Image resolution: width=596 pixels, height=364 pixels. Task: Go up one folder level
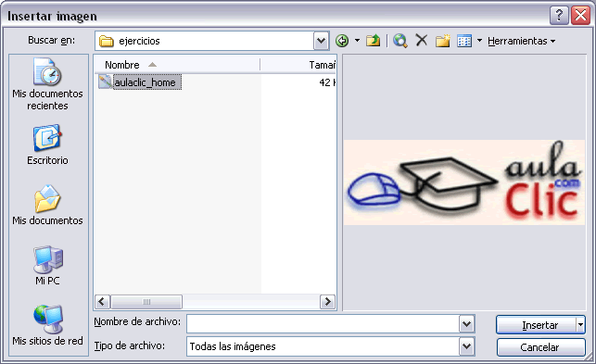pos(374,41)
